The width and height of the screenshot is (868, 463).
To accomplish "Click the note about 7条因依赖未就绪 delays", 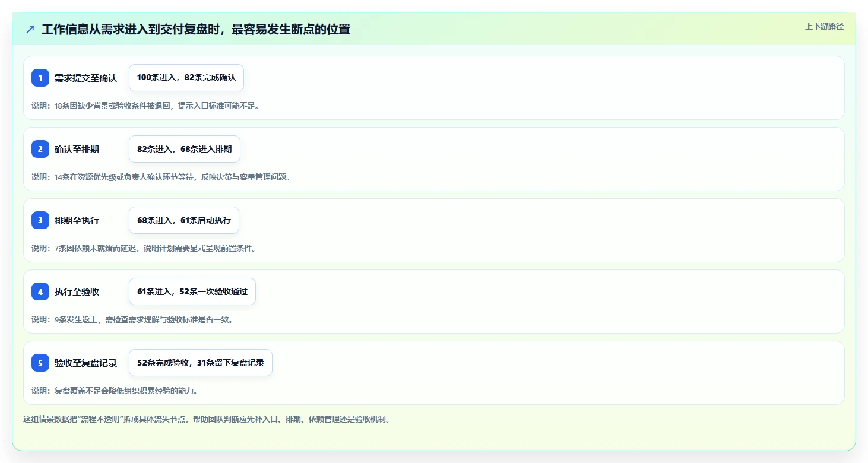I will (144, 248).
